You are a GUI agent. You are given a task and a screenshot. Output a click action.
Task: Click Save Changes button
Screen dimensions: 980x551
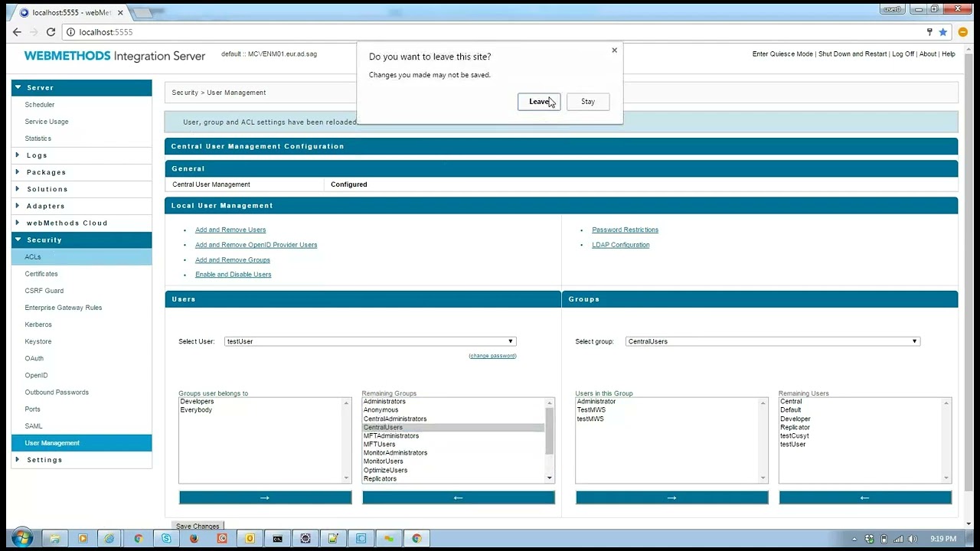click(198, 527)
